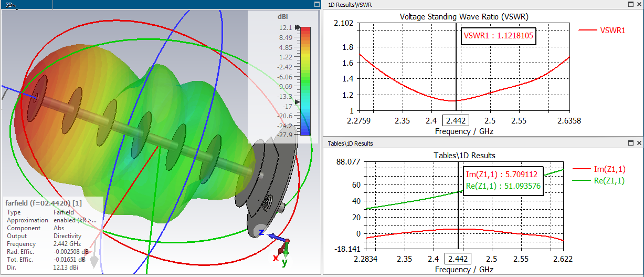Select the Voltage Standing Wave Ratio (VSWR) plot title
Screen dimensions: 644x277
tap(464, 16)
